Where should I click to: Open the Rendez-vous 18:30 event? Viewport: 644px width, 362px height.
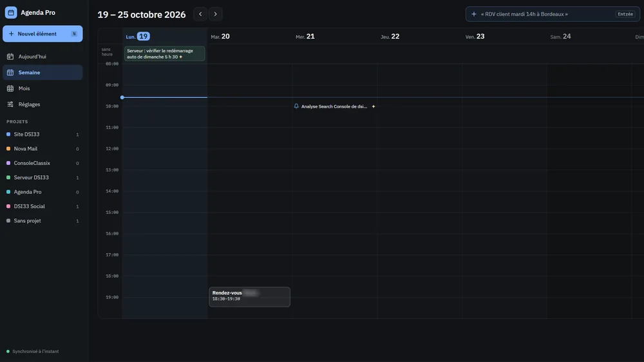pos(249,297)
